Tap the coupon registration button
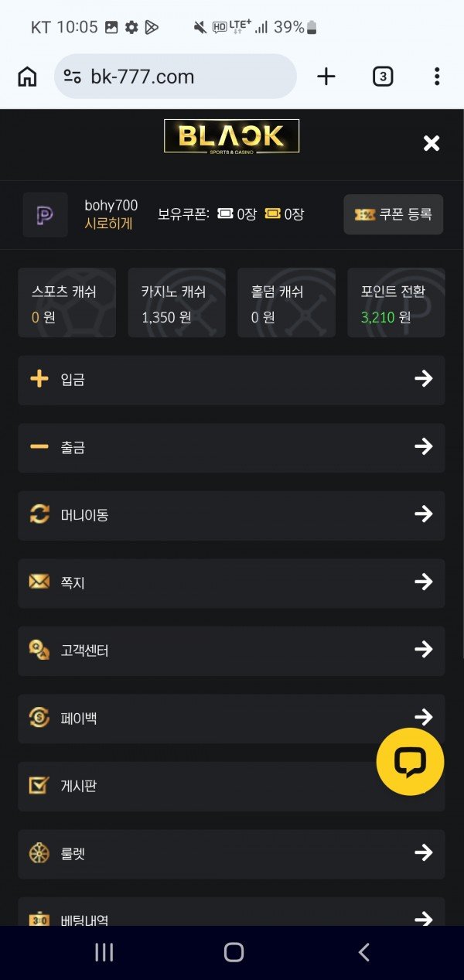Screen dimensions: 464x980 [x=393, y=214]
